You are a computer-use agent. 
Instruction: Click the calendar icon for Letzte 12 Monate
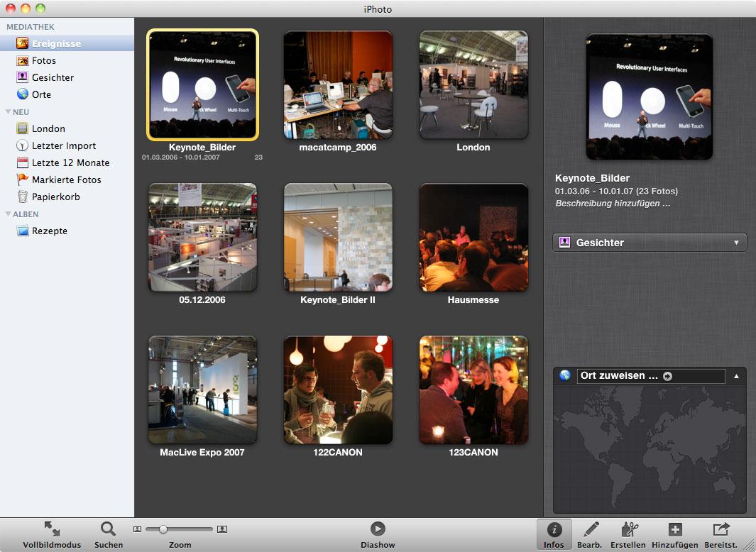tap(22, 162)
